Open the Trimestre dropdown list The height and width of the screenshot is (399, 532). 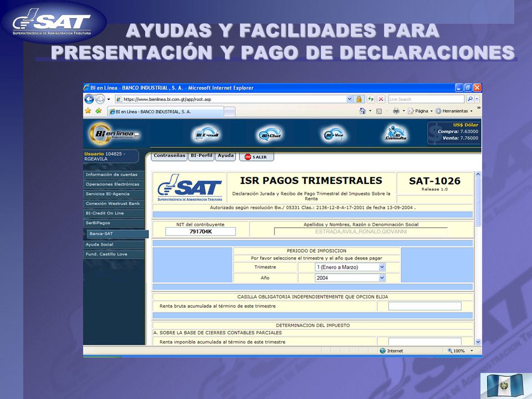pyautogui.click(x=350, y=267)
